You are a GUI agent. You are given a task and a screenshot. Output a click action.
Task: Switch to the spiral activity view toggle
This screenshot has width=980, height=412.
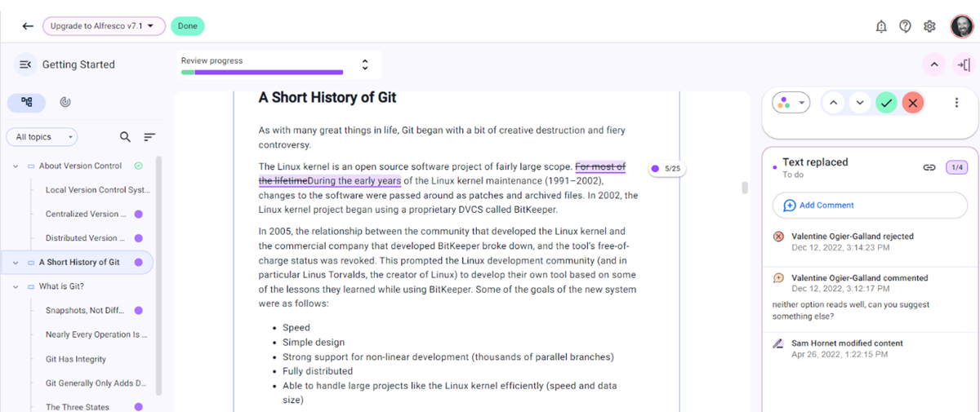click(x=65, y=102)
